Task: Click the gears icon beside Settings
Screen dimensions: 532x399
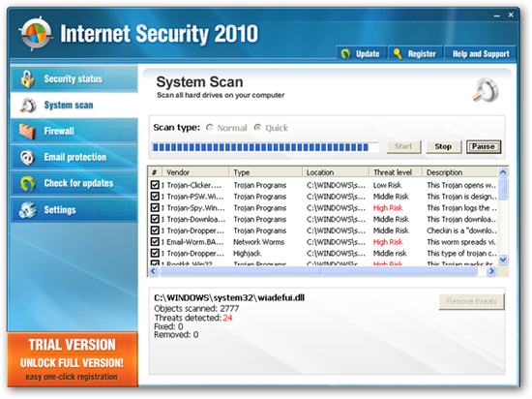Action: point(28,209)
